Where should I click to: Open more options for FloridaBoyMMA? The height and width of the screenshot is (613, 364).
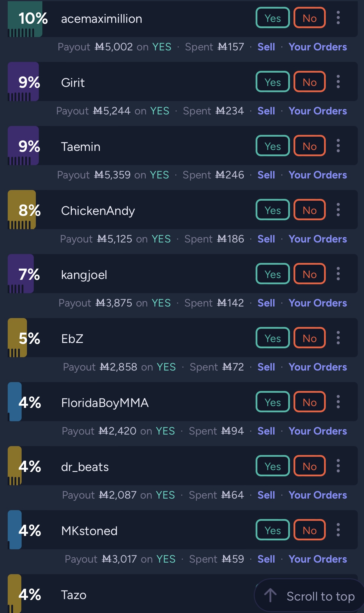[338, 402]
